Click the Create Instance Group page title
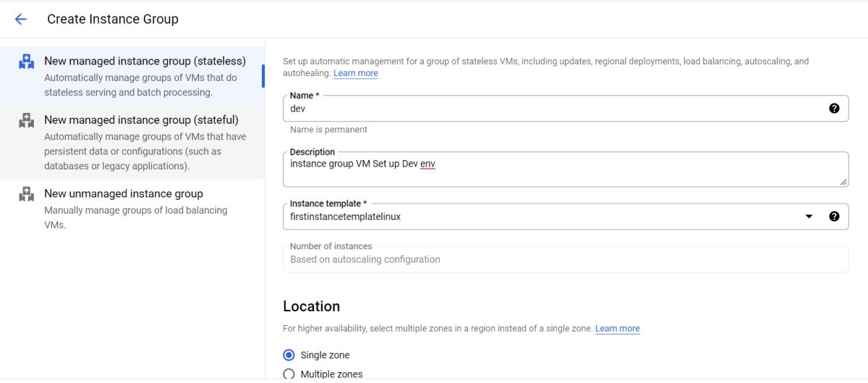The width and height of the screenshot is (868, 383). 113,20
